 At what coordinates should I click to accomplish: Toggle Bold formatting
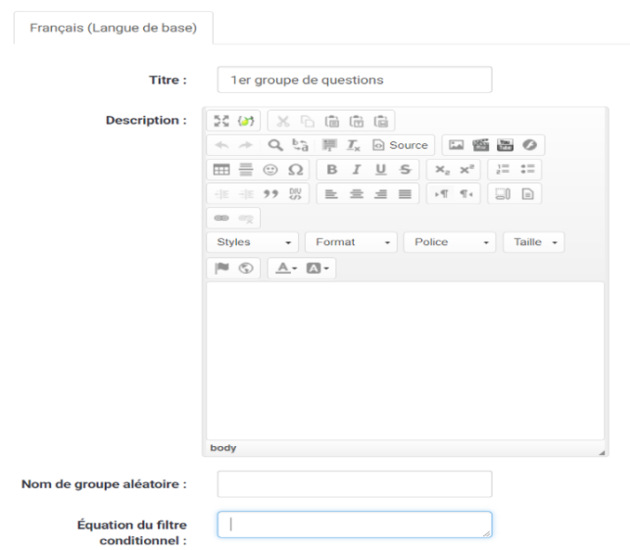[x=332, y=170]
